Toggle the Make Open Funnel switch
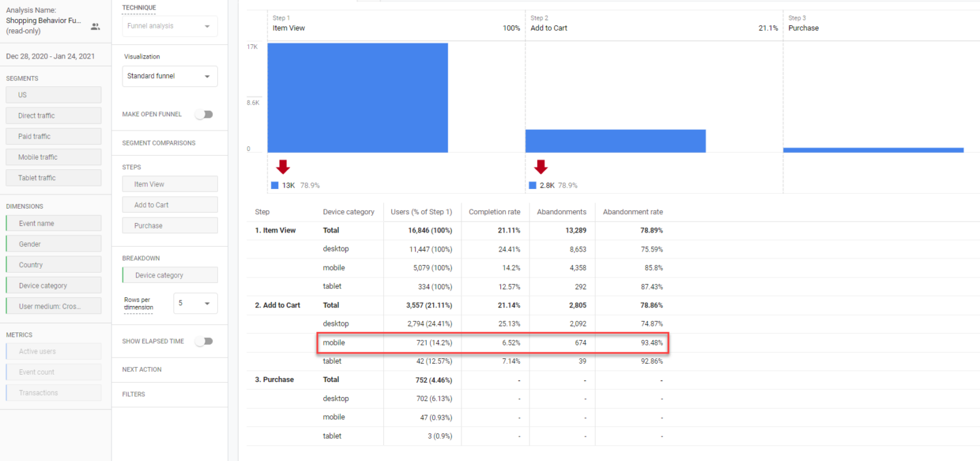The width and height of the screenshot is (980, 461). coord(203,114)
